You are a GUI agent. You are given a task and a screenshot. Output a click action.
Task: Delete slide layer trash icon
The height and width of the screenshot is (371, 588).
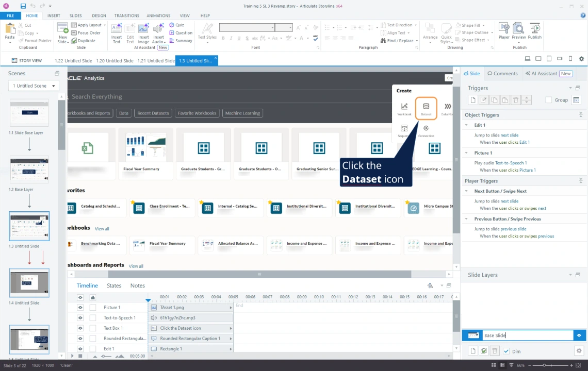495,351
